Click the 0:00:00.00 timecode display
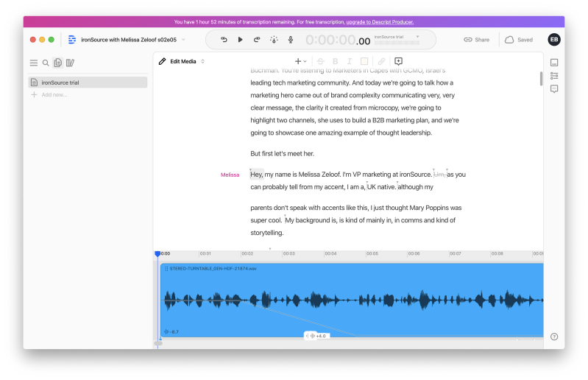This screenshot has width=588, height=380. pos(338,40)
